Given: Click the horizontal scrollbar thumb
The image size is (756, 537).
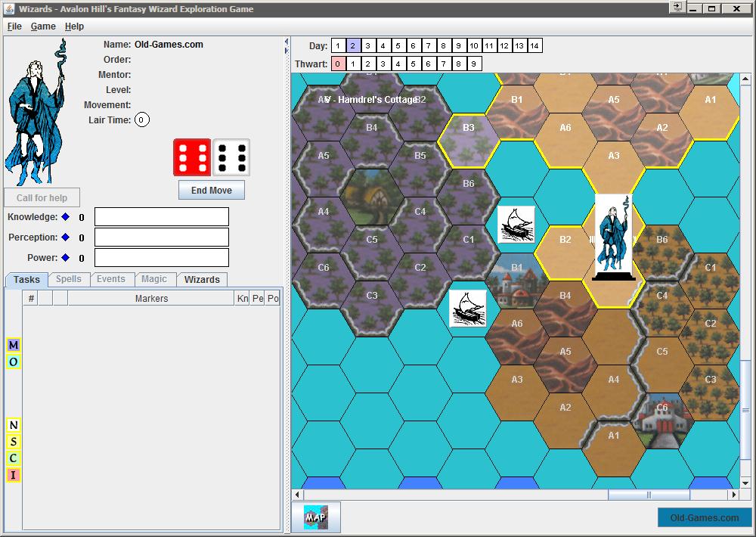Looking at the screenshot, I should click(x=649, y=495).
